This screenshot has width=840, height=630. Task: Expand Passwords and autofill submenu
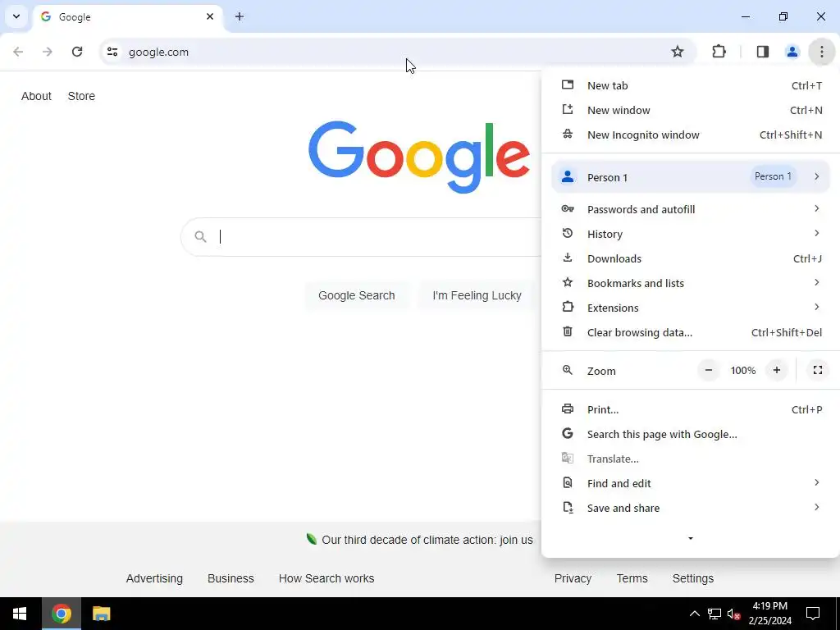click(x=691, y=209)
